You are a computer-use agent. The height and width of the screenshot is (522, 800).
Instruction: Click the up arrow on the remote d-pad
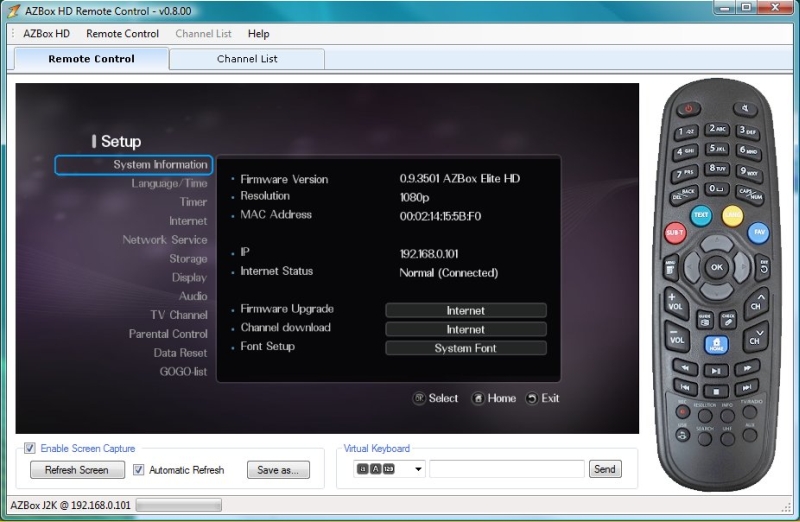click(717, 243)
